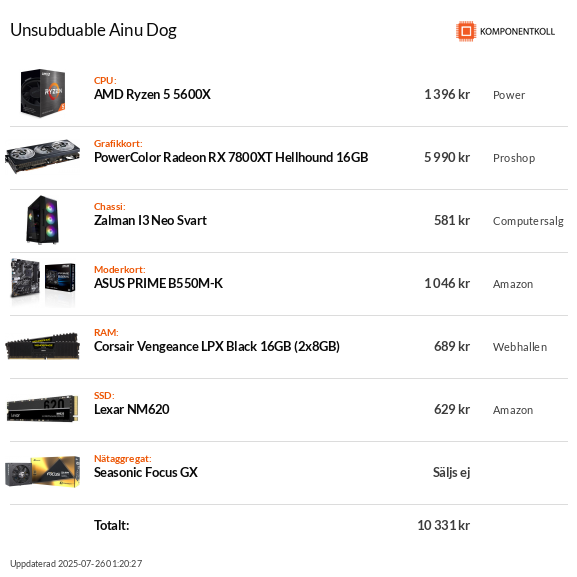This screenshot has height=577, width=577.
Task: Click the ASUS PRIME motherboard product image
Action: 43,282
